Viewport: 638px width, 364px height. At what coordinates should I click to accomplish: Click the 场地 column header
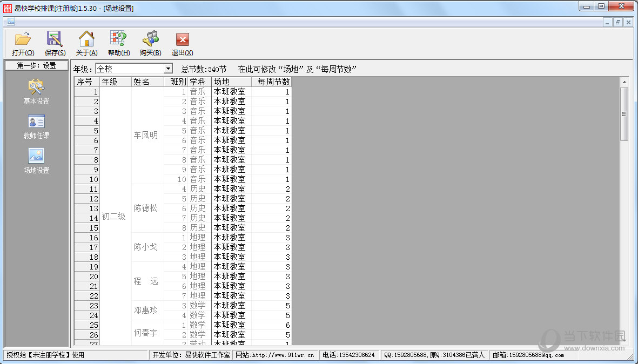(x=231, y=82)
